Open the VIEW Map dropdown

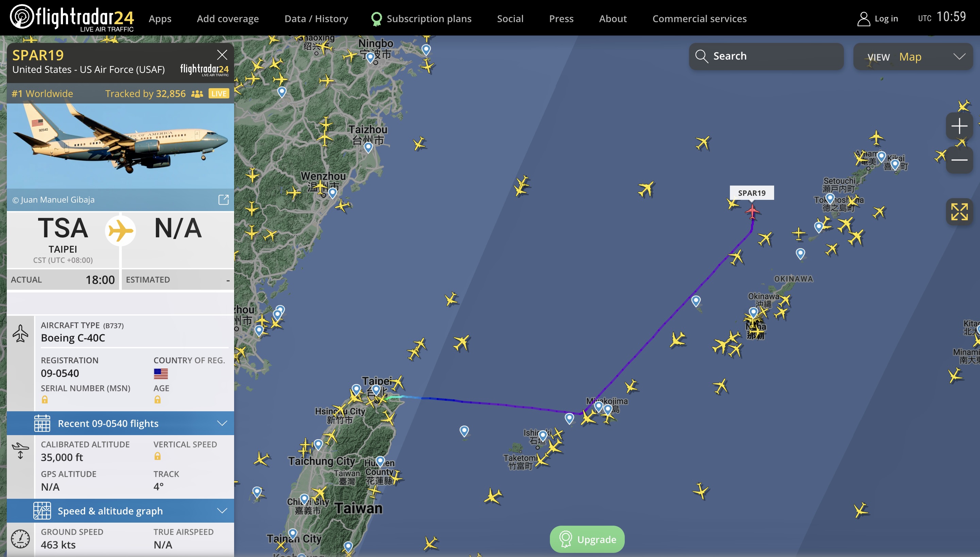[913, 56]
